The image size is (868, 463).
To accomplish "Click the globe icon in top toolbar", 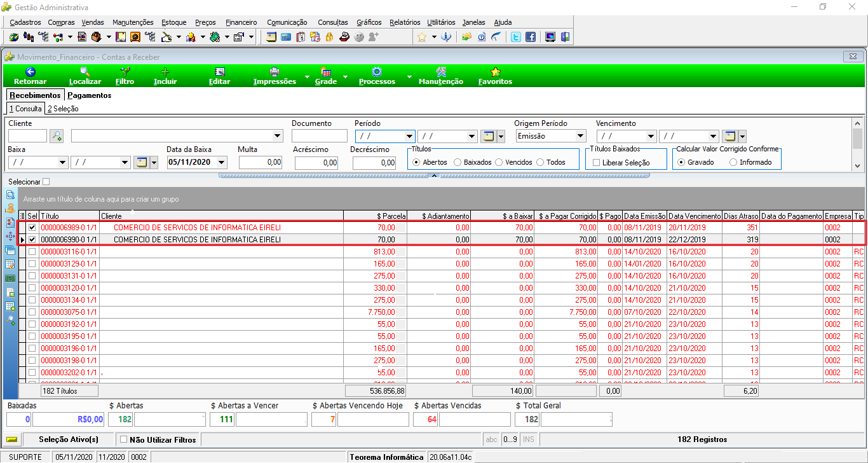I will [13, 37].
